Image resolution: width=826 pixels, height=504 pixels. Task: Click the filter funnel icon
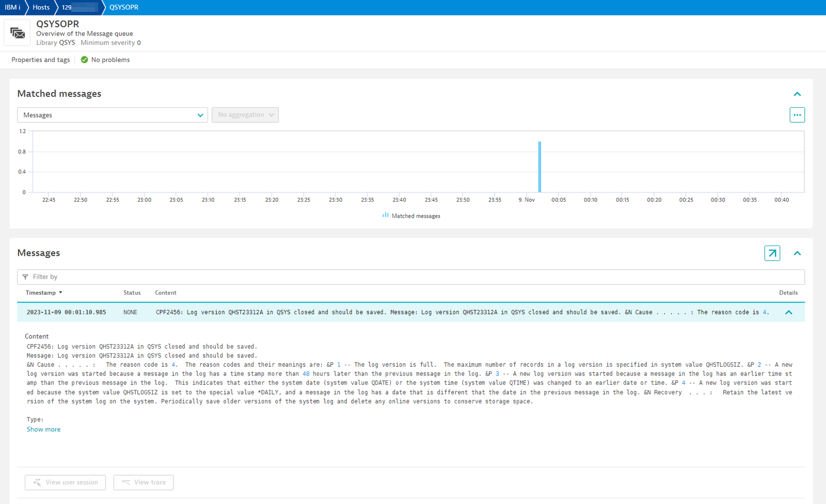pos(25,277)
